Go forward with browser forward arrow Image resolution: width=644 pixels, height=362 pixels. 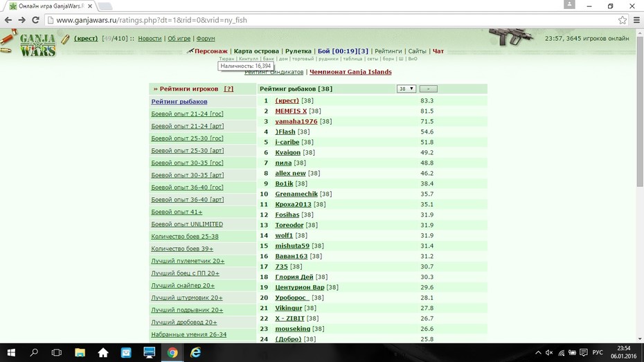[21, 19]
